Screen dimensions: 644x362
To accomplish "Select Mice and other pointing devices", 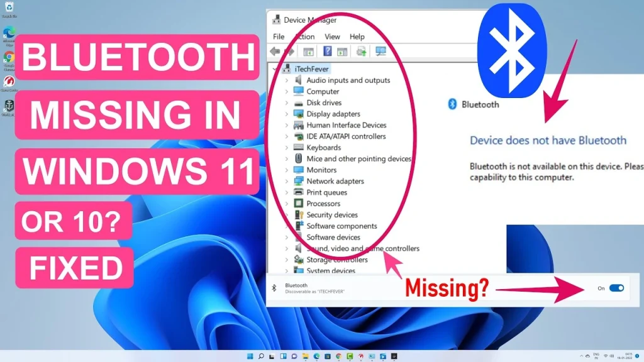I will [x=358, y=159].
